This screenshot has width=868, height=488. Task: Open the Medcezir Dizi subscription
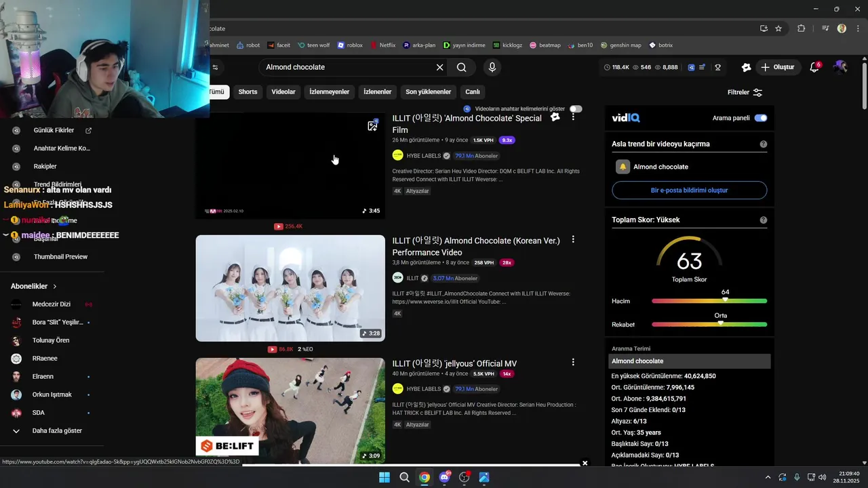tap(52, 304)
